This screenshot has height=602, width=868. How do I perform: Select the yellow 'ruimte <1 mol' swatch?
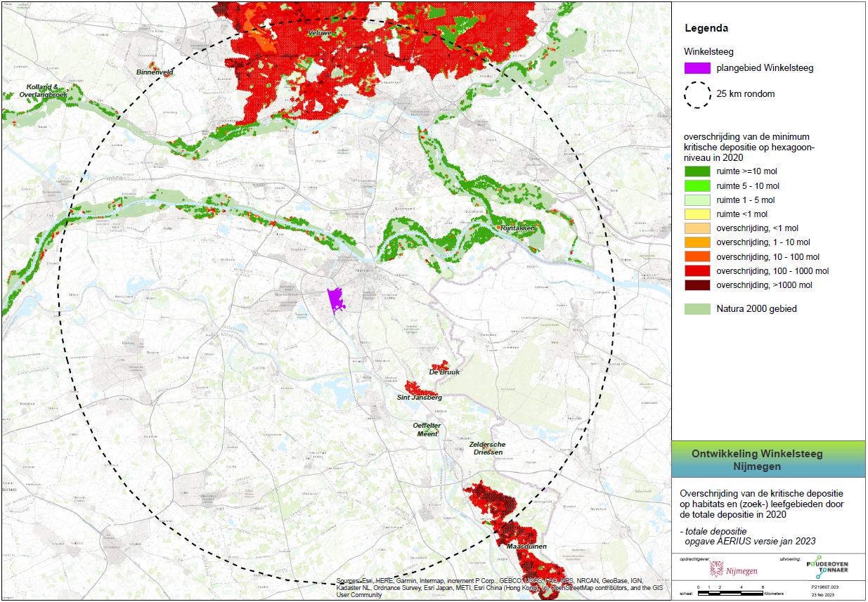pyautogui.click(x=697, y=214)
